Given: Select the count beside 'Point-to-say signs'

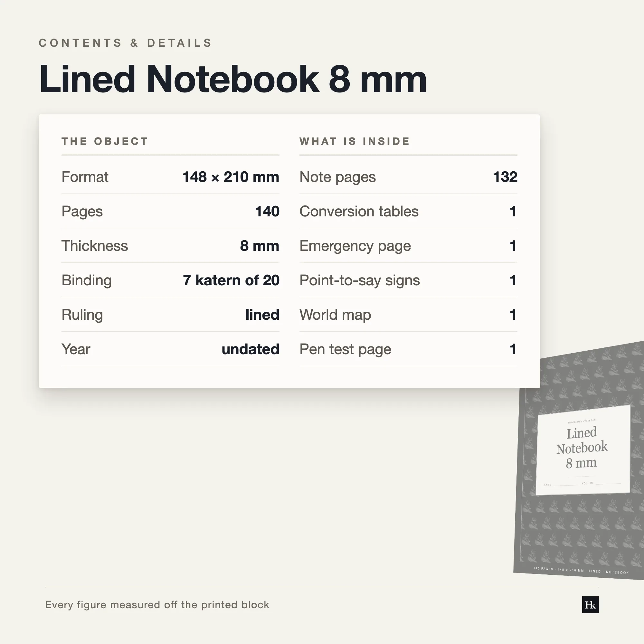Looking at the screenshot, I should [513, 280].
